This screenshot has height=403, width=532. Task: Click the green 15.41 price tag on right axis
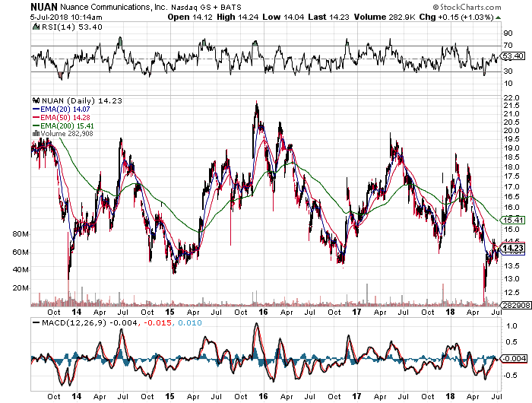pyautogui.click(x=513, y=220)
